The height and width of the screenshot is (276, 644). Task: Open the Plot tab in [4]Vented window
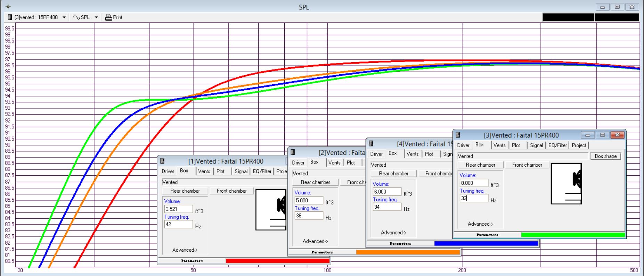tap(429, 154)
